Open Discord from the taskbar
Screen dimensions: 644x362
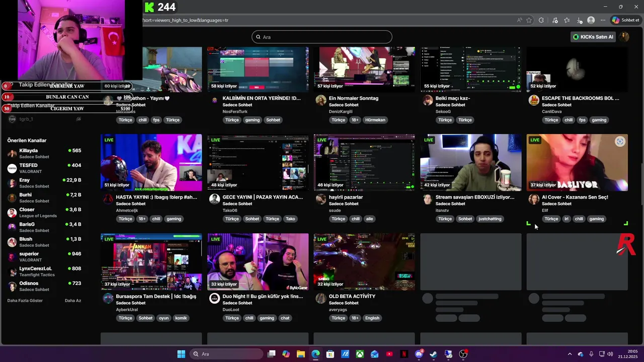tap(419, 354)
